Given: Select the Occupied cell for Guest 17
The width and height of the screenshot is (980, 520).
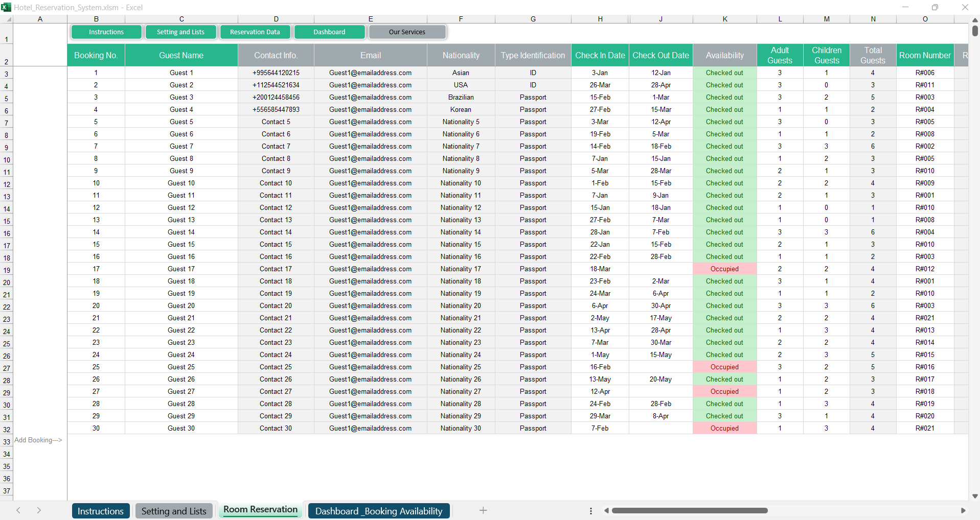Looking at the screenshot, I should [x=724, y=269].
